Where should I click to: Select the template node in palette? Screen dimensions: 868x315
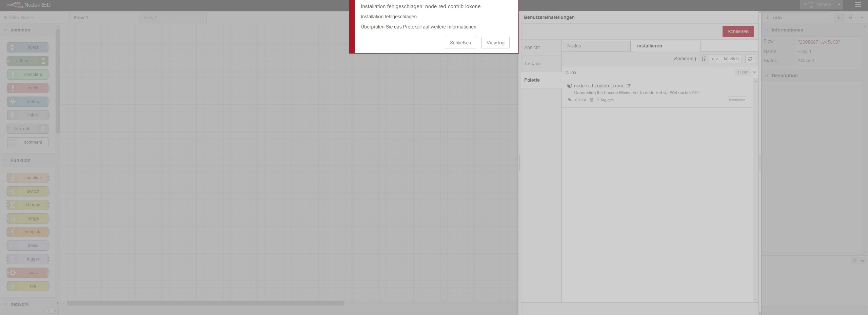(x=28, y=232)
